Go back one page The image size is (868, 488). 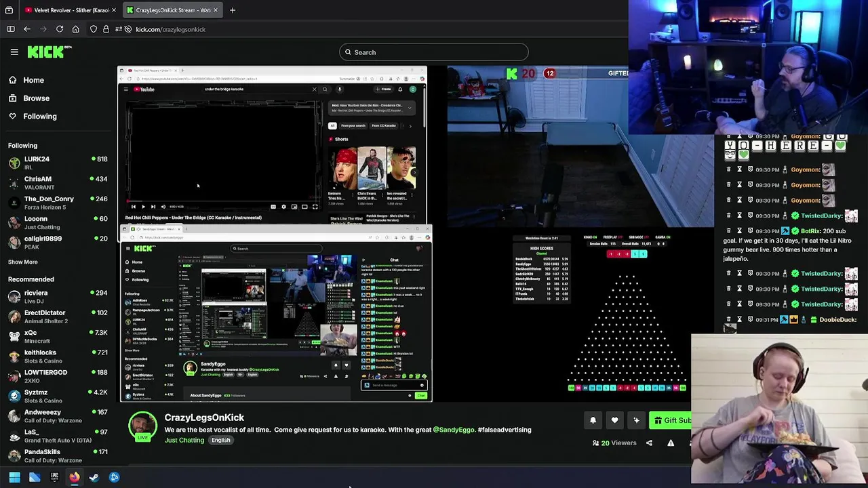pyautogui.click(x=27, y=29)
